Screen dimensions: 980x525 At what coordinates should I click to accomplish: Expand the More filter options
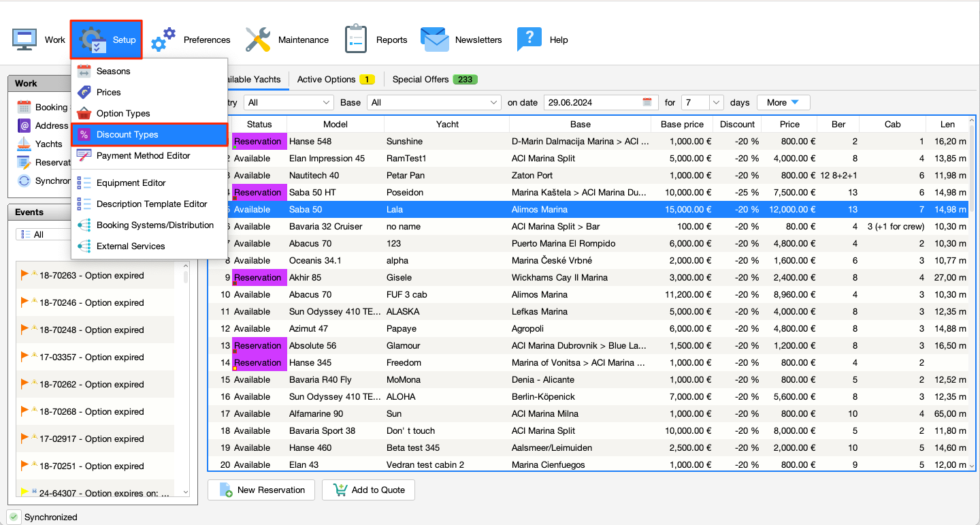(x=783, y=102)
